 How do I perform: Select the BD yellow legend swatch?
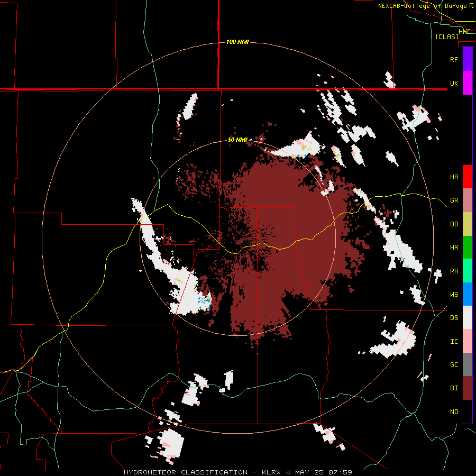pos(467,224)
